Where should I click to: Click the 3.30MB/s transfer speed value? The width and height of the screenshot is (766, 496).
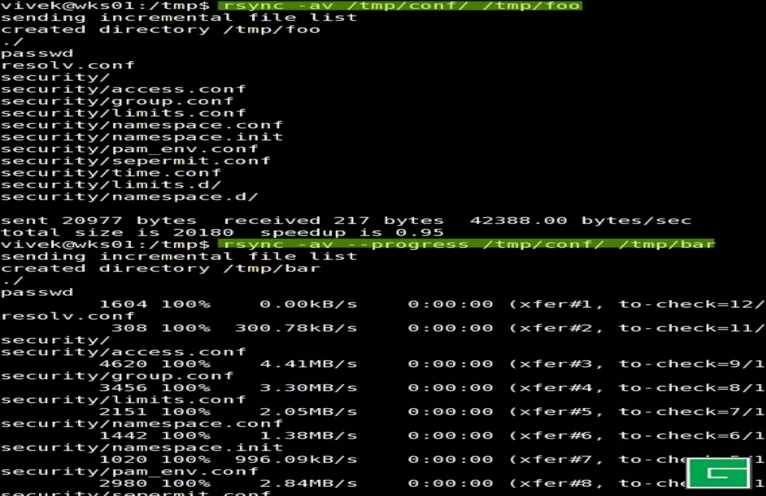[308, 388]
